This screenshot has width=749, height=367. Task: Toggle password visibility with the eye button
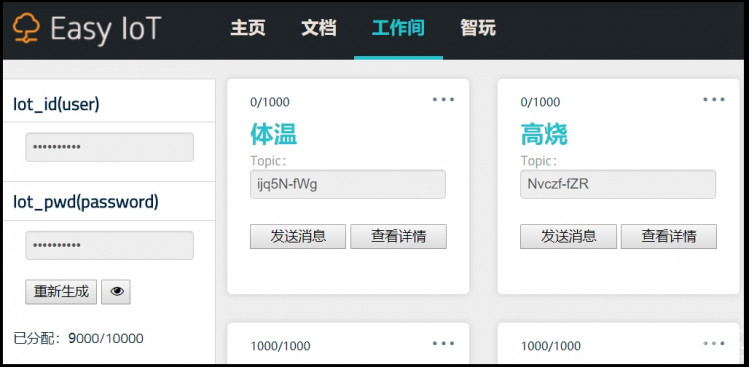click(x=116, y=291)
